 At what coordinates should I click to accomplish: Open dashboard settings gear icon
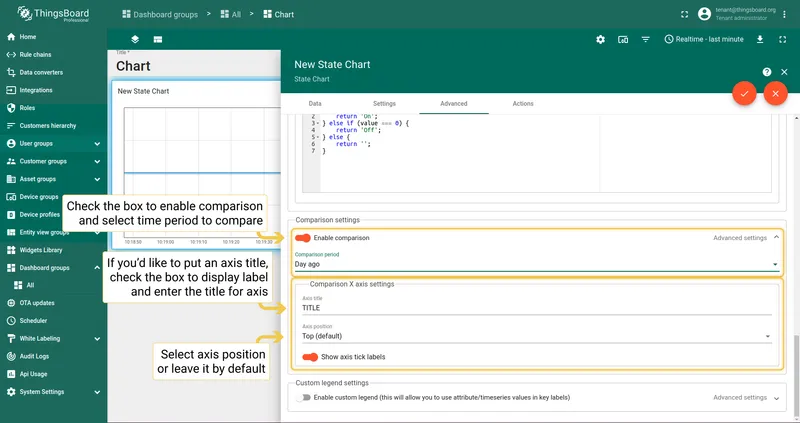point(601,39)
